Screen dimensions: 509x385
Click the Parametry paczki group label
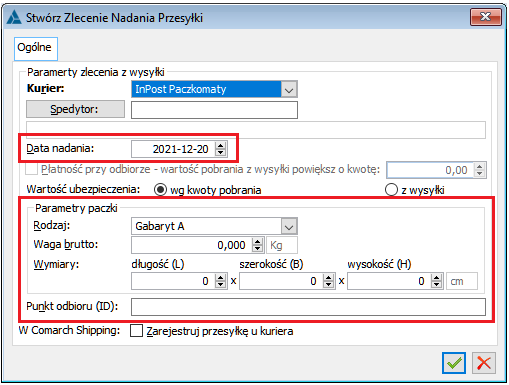[76, 208]
